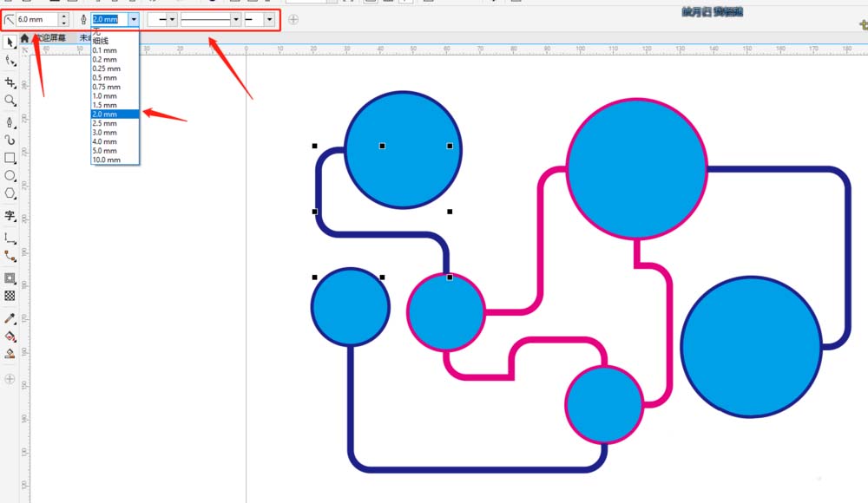This screenshot has height=503, width=868.
Task: Choose 1.5 mm outline width
Action: pyautogui.click(x=115, y=105)
